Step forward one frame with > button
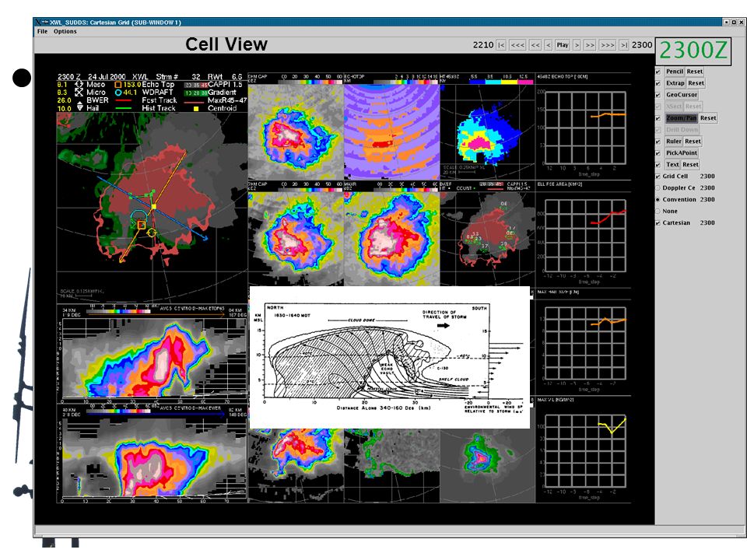The image size is (747, 560). click(577, 45)
